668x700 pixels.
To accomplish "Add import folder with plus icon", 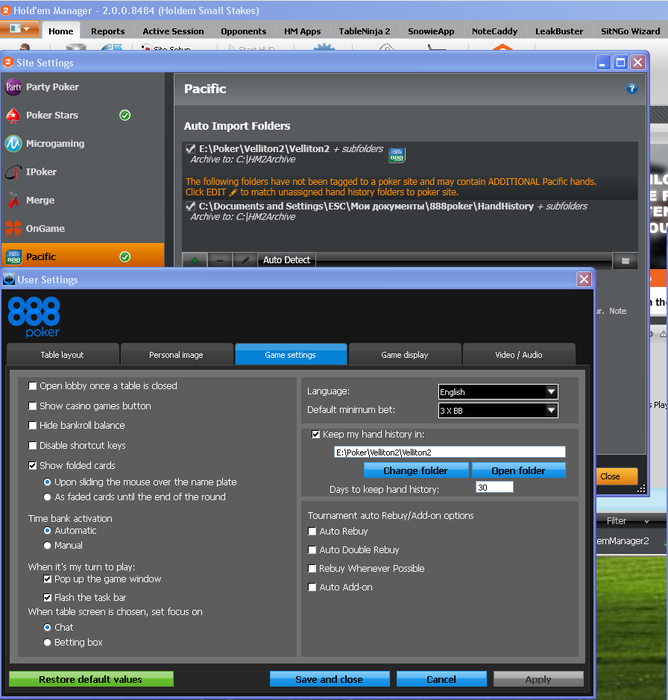I will (195, 260).
